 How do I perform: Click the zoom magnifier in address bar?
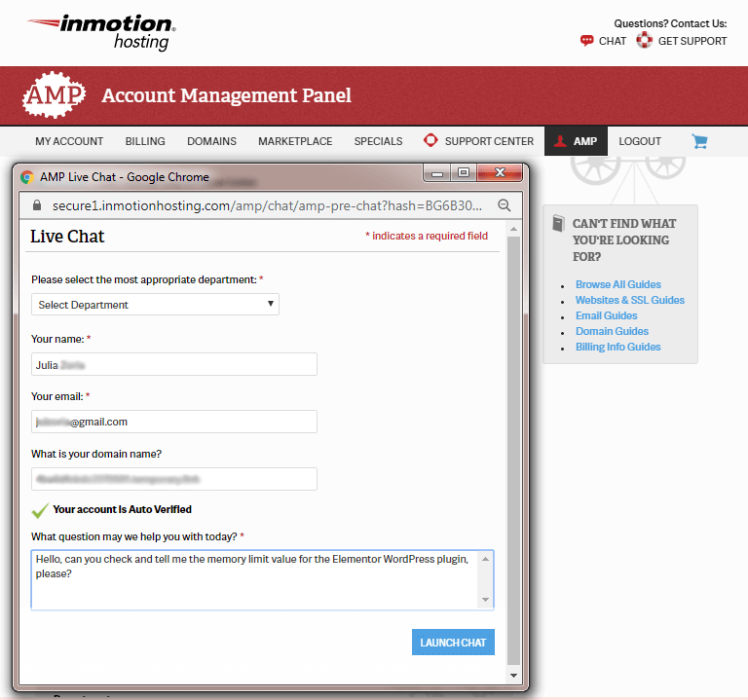(505, 205)
